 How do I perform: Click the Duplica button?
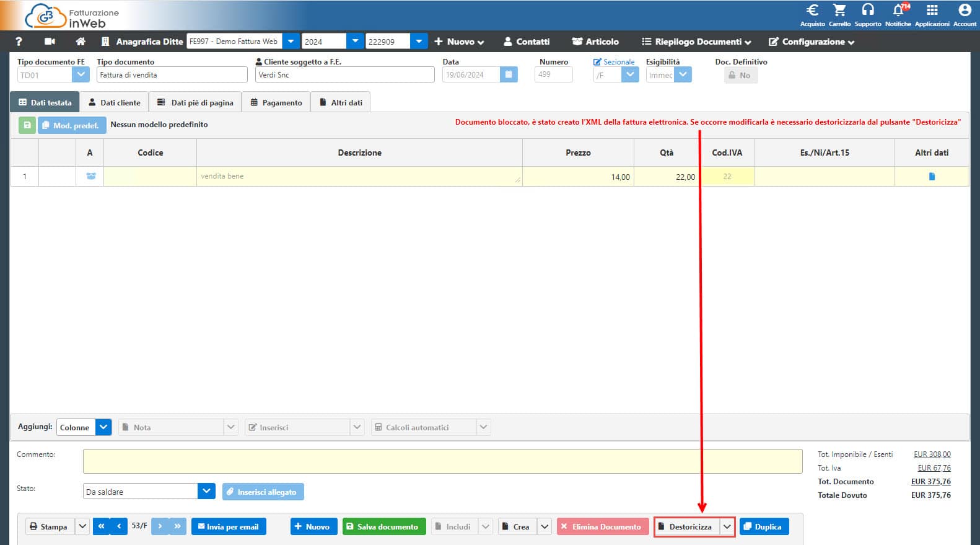pyautogui.click(x=764, y=526)
